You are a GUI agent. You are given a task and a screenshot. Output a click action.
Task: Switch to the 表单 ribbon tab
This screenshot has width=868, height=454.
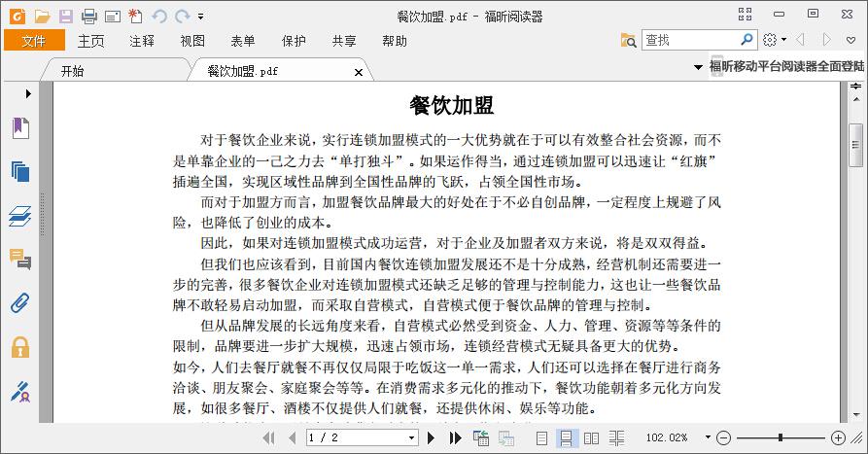click(x=242, y=41)
